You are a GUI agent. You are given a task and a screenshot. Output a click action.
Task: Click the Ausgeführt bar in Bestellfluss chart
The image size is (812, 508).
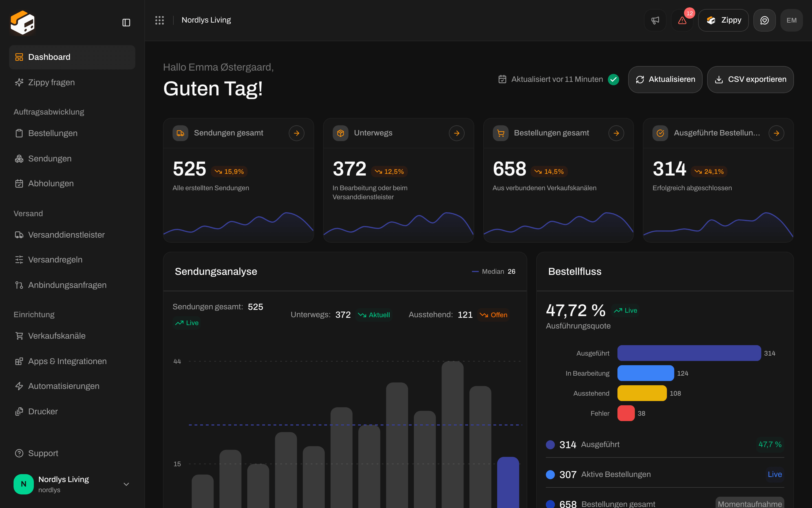coord(689,353)
